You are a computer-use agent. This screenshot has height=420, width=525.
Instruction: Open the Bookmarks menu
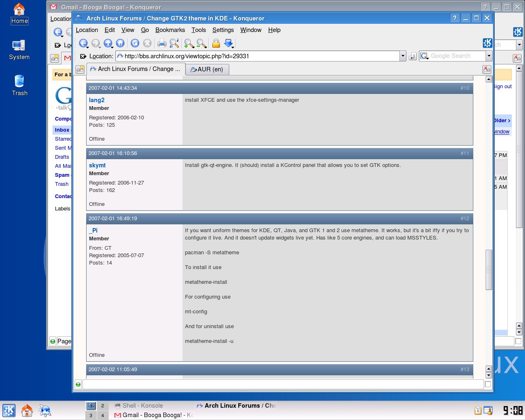(x=170, y=30)
